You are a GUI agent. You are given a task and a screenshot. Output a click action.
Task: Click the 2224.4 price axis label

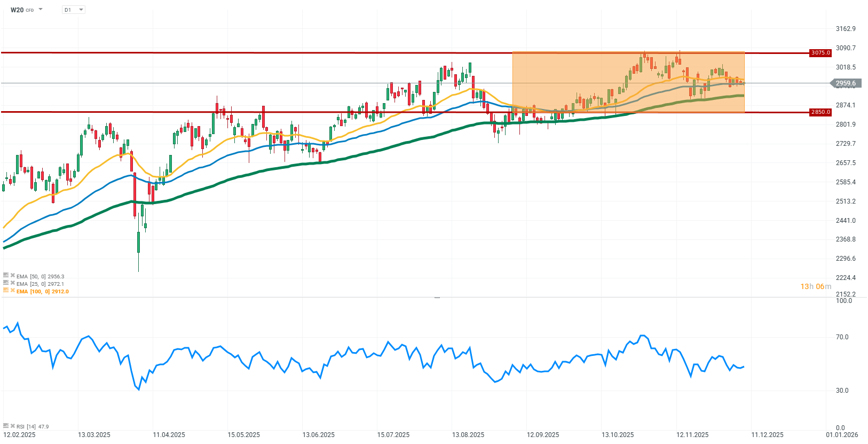pos(846,278)
